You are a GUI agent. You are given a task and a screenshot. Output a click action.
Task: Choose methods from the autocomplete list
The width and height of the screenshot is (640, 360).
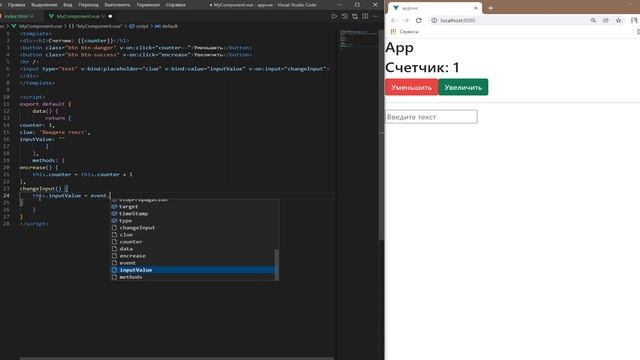193,277
